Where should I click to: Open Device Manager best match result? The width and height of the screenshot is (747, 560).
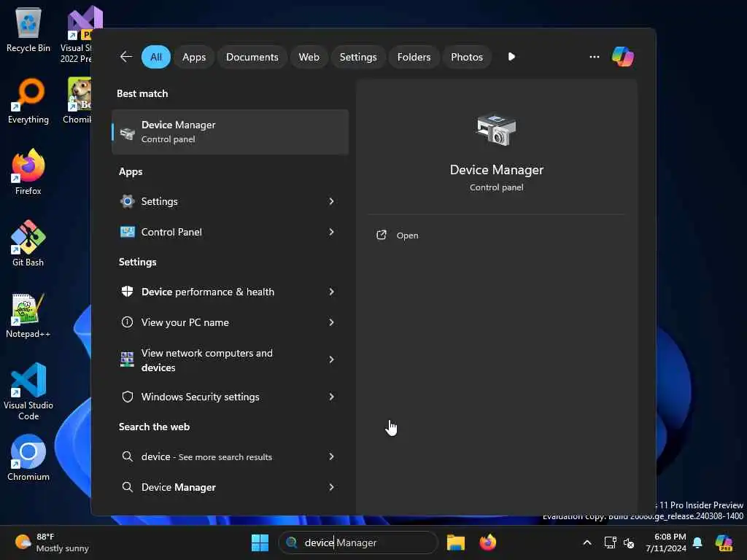click(230, 132)
